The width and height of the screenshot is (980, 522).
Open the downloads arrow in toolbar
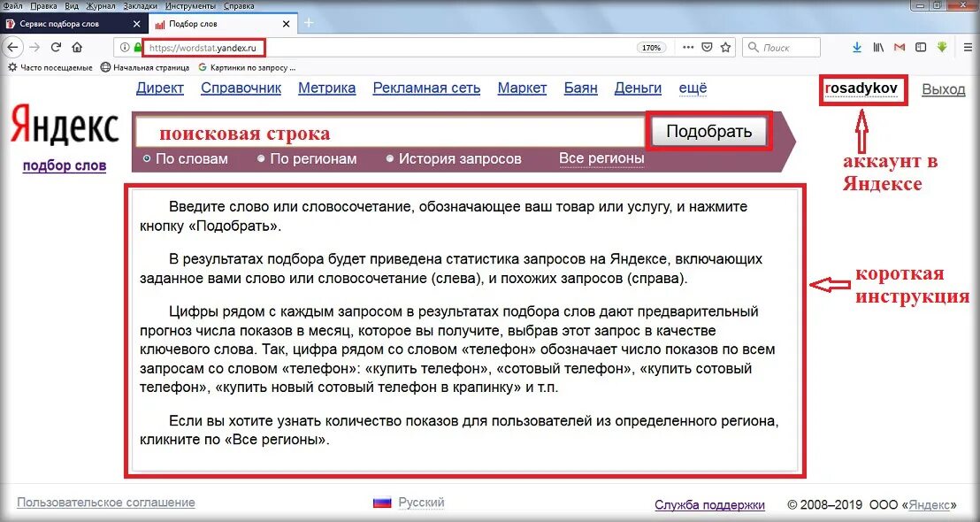(857, 47)
